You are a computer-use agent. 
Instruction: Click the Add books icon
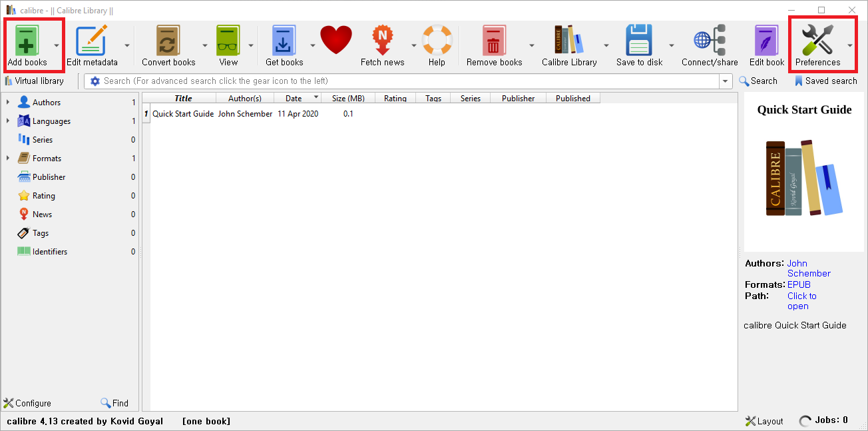[27, 40]
